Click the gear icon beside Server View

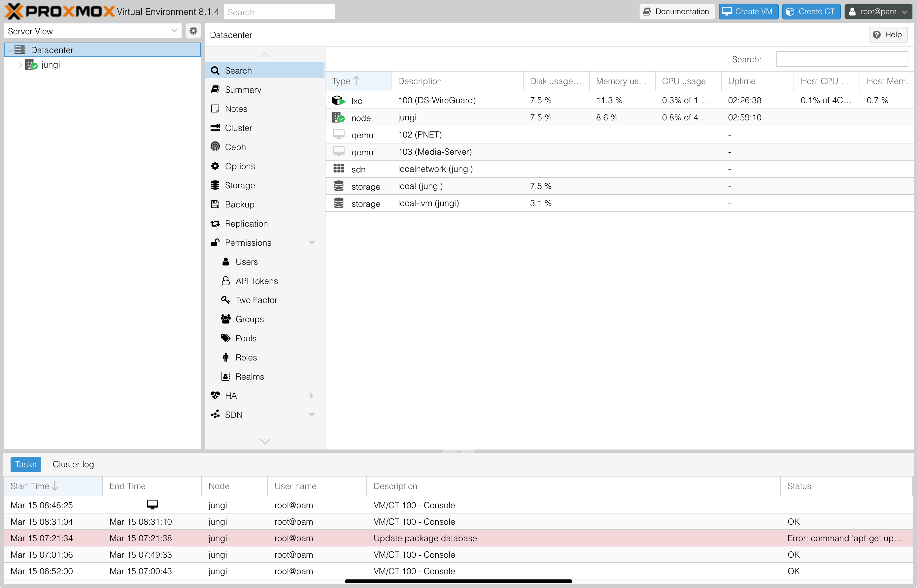[x=193, y=31]
